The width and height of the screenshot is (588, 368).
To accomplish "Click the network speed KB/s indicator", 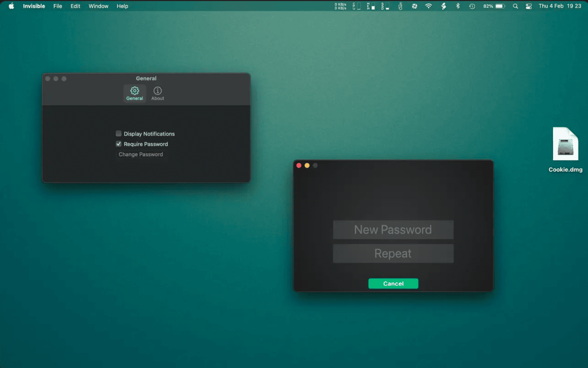I will [x=340, y=6].
